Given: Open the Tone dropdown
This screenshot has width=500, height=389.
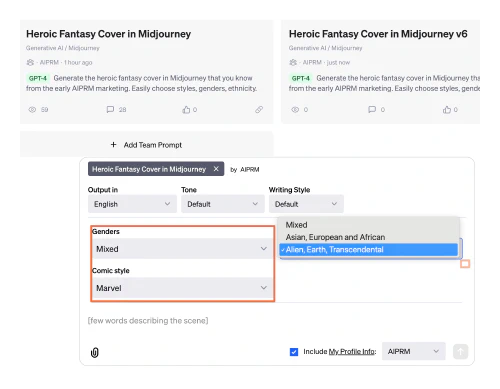Looking at the screenshot, I should click(x=223, y=204).
